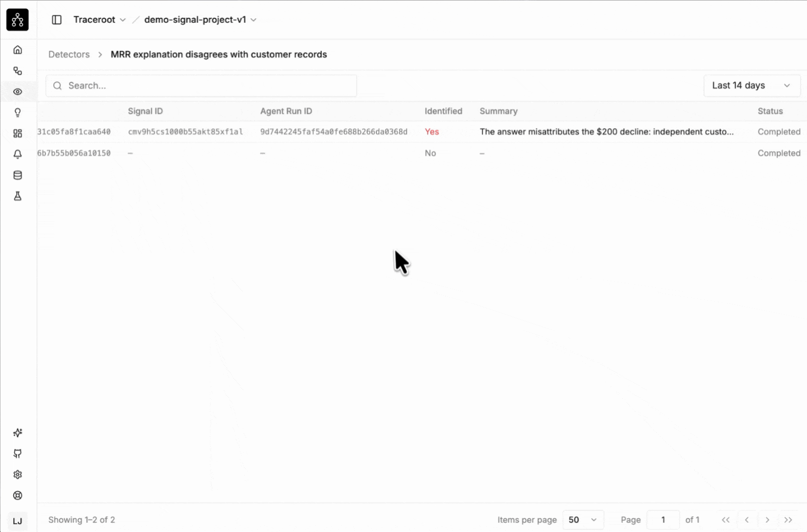The height and width of the screenshot is (532, 807).
Task: Click the page title MRR explanation disagrees
Action: point(219,55)
